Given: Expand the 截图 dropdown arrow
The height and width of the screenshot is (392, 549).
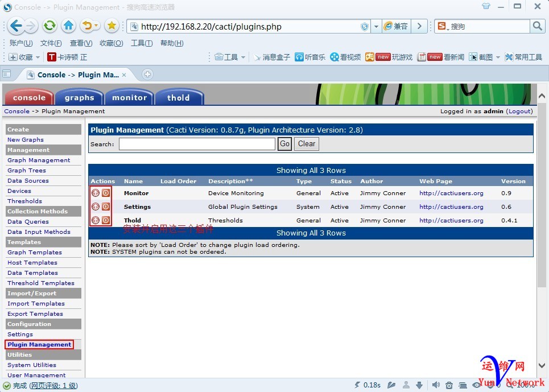Looking at the screenshot, I should tap(498, 57).
